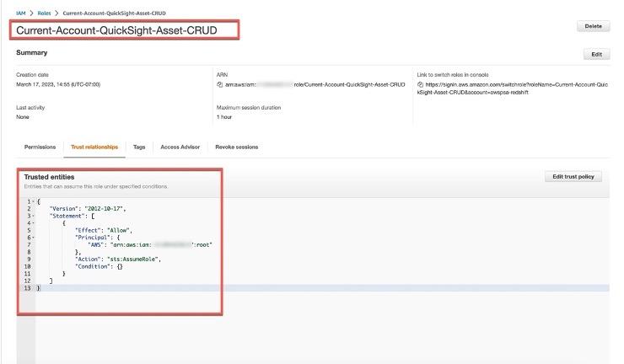
Task: Switch to the Tags tab
Action: coord(139,147)
